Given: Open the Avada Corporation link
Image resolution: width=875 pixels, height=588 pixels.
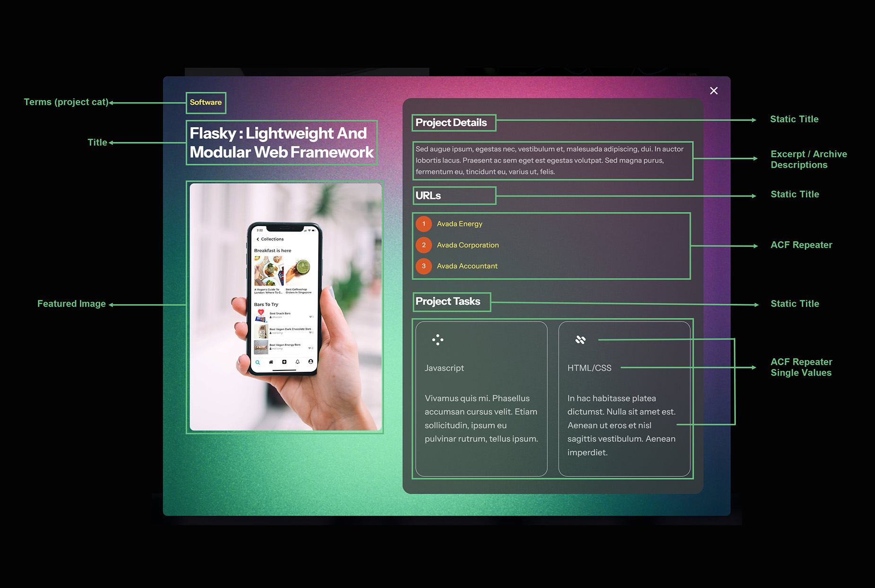Looking at the screenshot, I should [x=467, y=245].
